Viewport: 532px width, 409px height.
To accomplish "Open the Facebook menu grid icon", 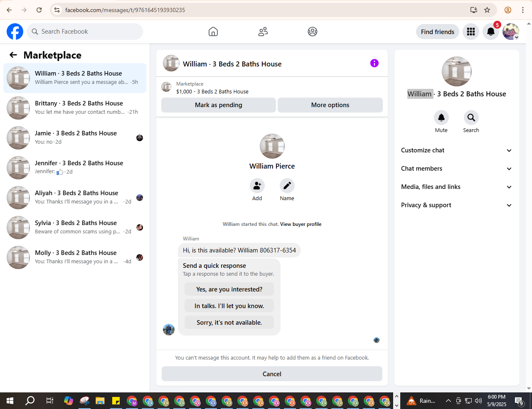I will point(471,32).
